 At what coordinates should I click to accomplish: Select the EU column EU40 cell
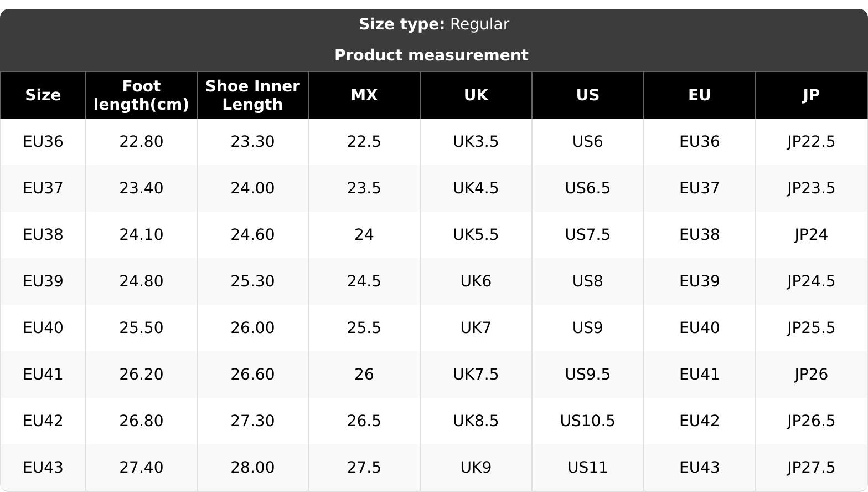coord(700,328)
